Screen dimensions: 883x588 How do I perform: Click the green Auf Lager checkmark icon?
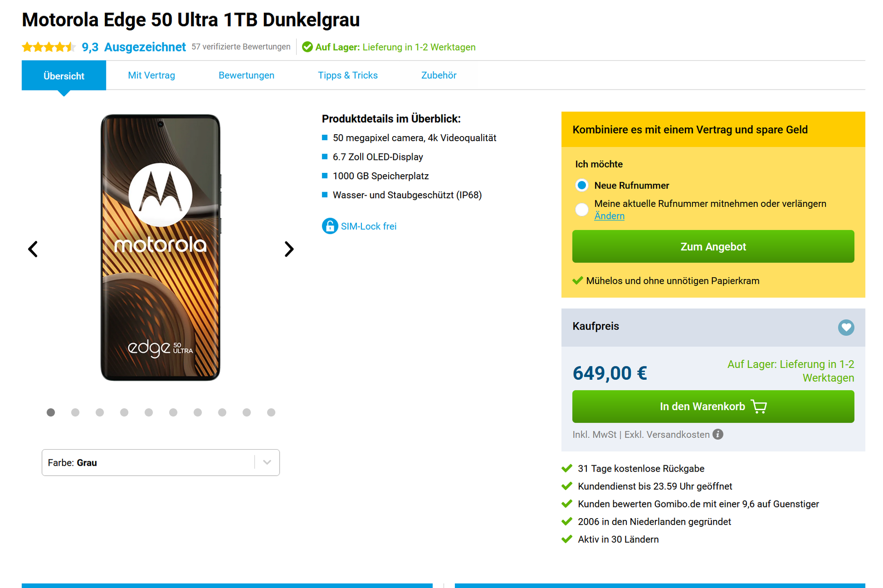[x=307, y=47]
